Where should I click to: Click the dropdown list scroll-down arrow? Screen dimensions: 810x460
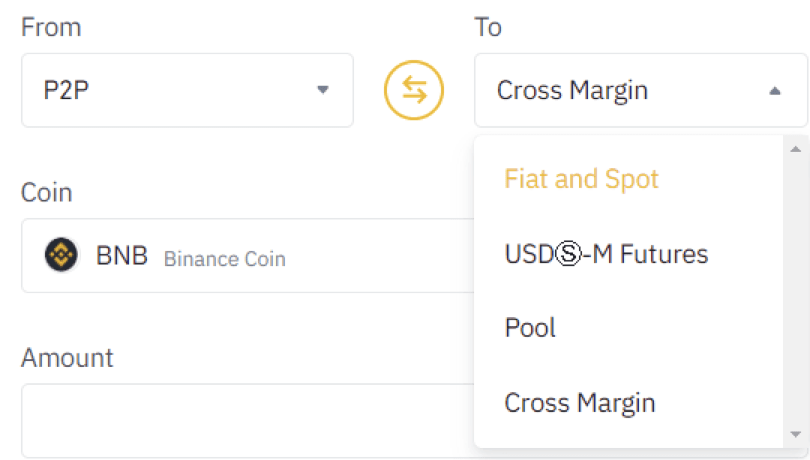(796, 434)
